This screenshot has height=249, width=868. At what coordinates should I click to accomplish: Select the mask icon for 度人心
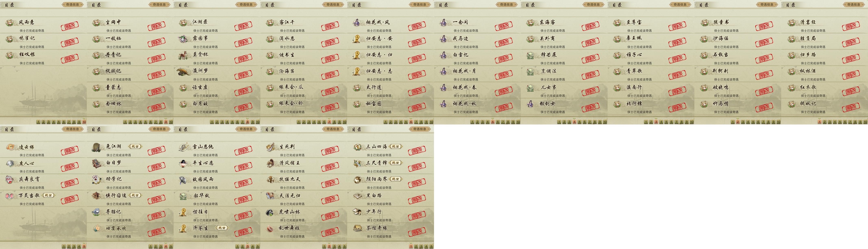10,163
